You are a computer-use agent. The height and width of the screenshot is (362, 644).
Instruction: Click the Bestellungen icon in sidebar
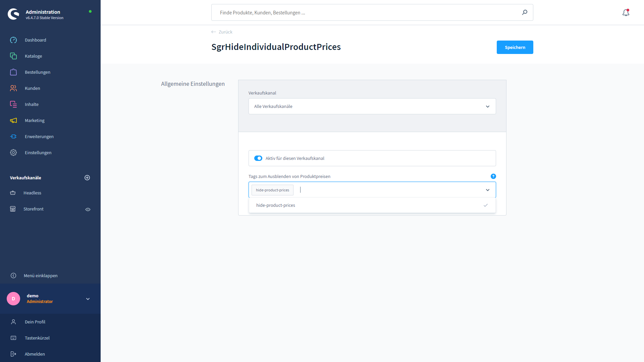(13, 72)
